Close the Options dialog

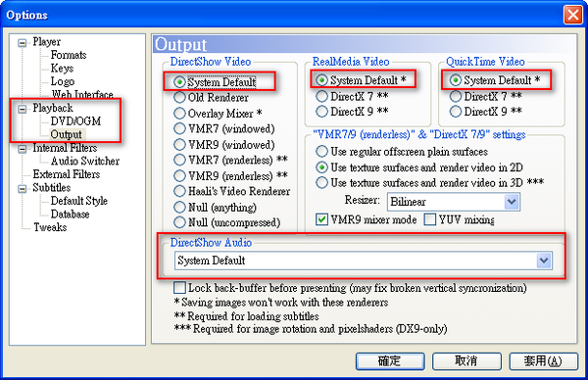tap(573, 15)
